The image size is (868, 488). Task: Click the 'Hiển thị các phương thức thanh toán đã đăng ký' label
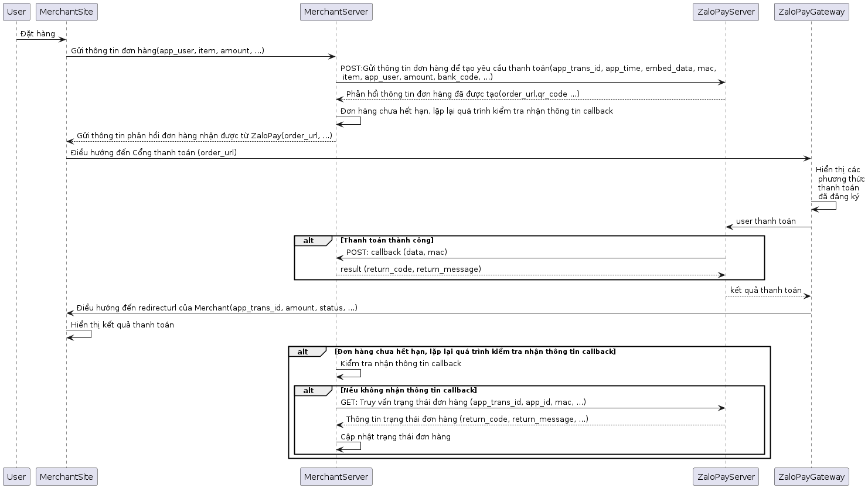pos(840,183)
